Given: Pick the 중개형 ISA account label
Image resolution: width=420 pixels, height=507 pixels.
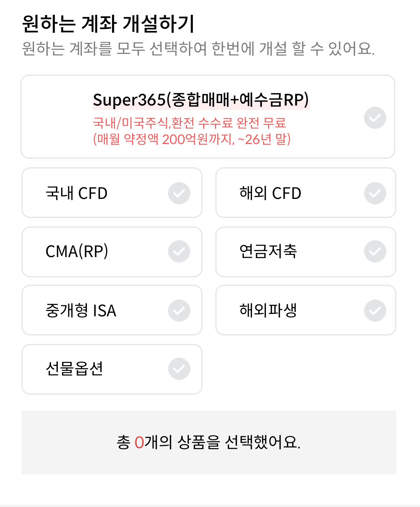Looking at the screenshot, I should [81, 311].
